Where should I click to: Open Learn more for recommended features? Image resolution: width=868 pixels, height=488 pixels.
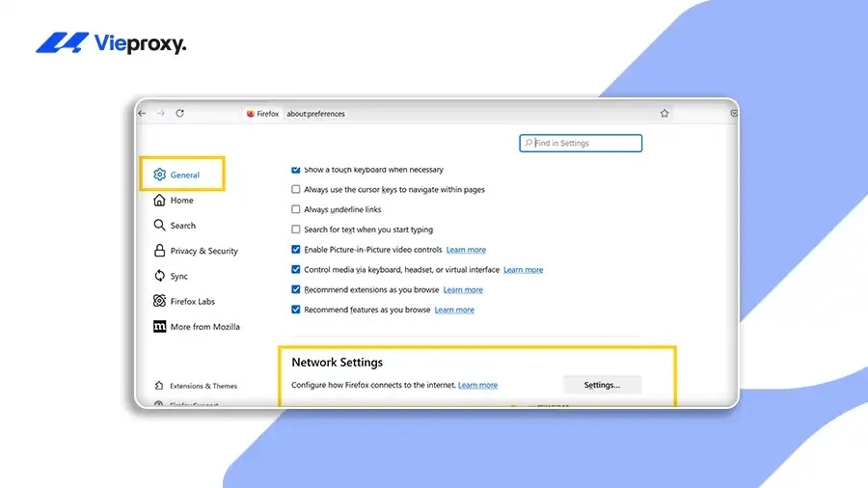454,310
